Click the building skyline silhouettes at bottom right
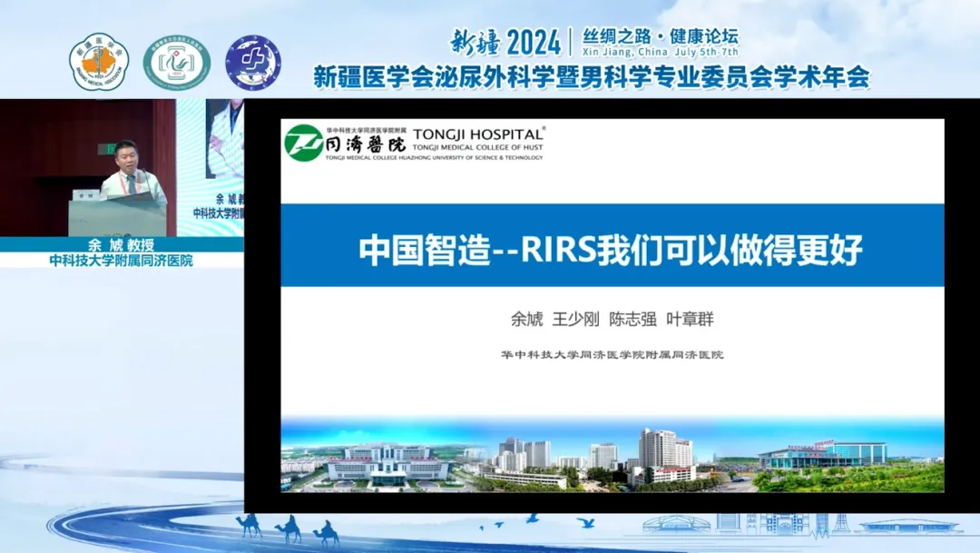Screen dimensions: 980x553 click(x=799, y=524)
